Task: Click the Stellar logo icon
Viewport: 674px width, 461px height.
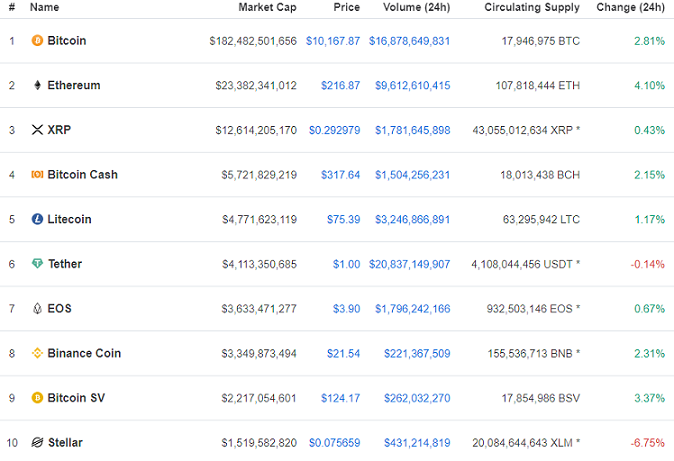Action: click(x=37, y=442)
